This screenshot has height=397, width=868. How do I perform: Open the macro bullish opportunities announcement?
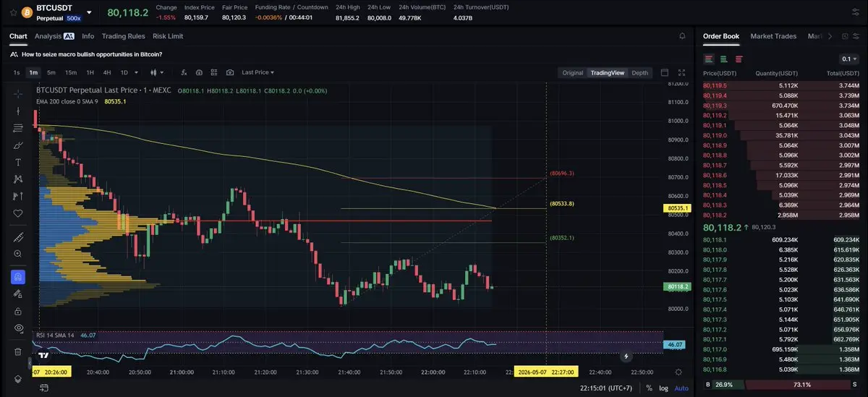(92, 54)
